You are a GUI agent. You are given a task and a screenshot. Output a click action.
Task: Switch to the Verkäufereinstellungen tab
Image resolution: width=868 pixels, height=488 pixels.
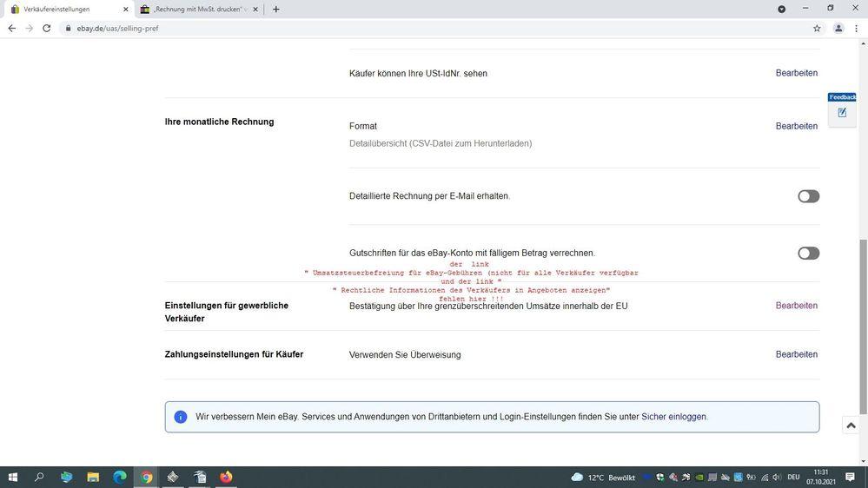pos(68,10)
